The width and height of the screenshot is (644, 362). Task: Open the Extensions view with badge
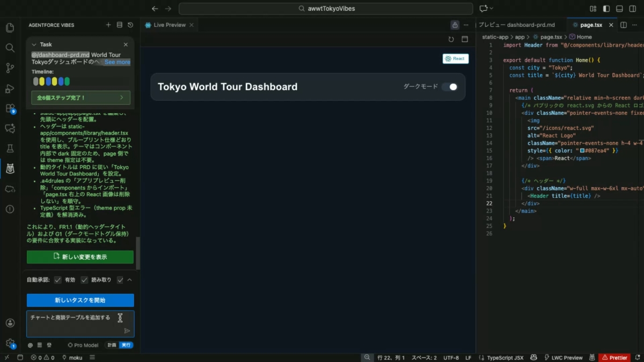[10, 108]
